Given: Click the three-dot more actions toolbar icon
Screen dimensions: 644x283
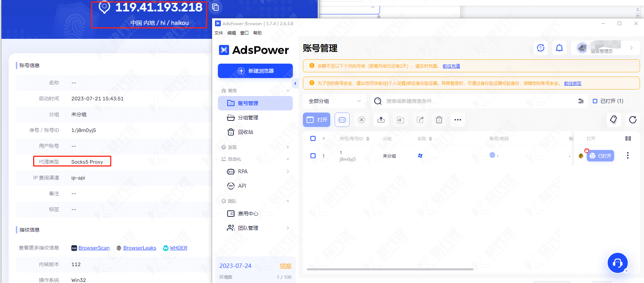Looking at the screenshot, I should pyautogui.click(x=457, y=120).
